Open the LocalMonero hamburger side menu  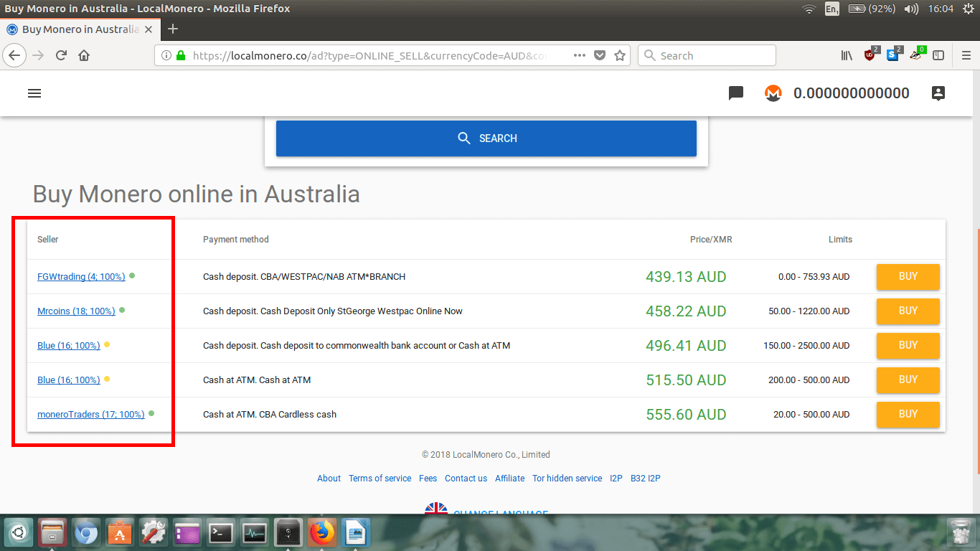34,93
